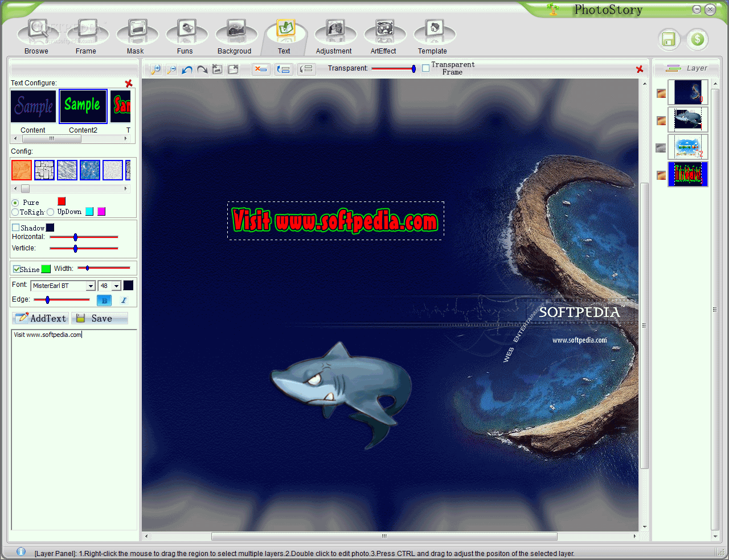This screenshot has width=729, height=560.
Task: Switch to the Template tab
Action: click(433, 36)
